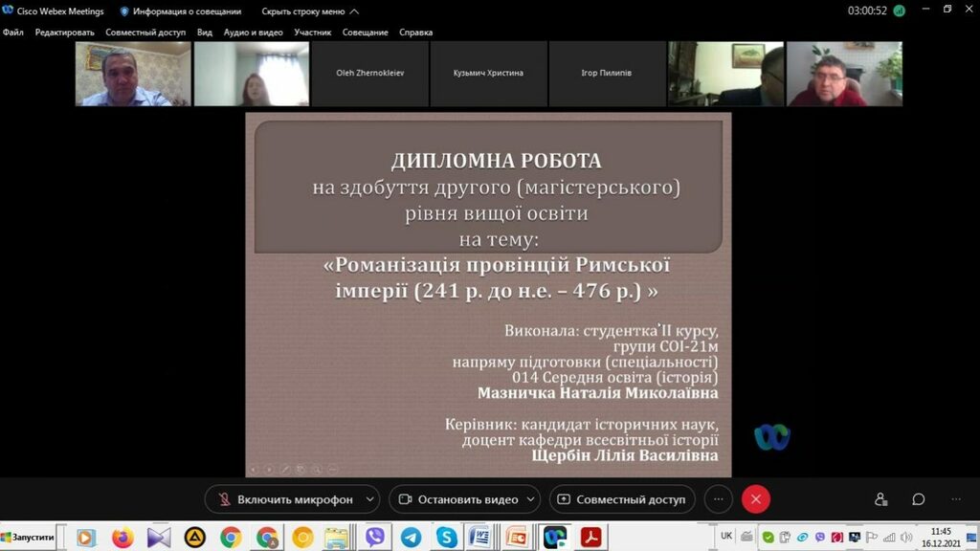
Task: Open the Совещание menu
Action: click(x=366, y=33)
